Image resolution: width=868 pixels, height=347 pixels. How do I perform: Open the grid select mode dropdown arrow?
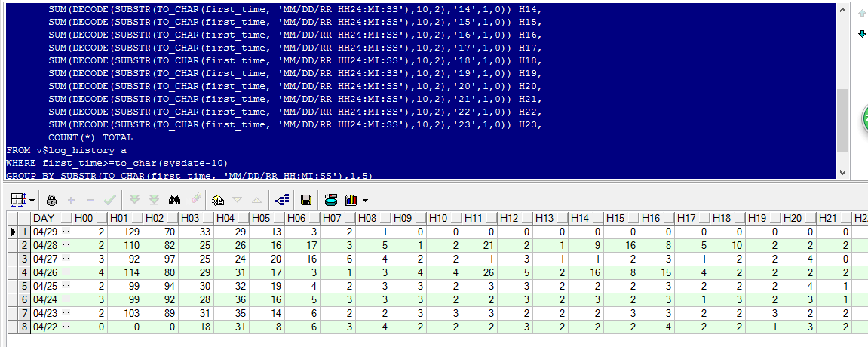click(x=32, y=201)
